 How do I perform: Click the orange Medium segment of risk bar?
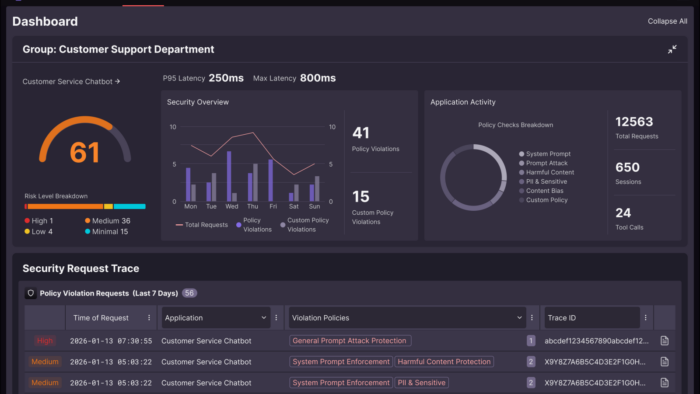pos(65,207)
